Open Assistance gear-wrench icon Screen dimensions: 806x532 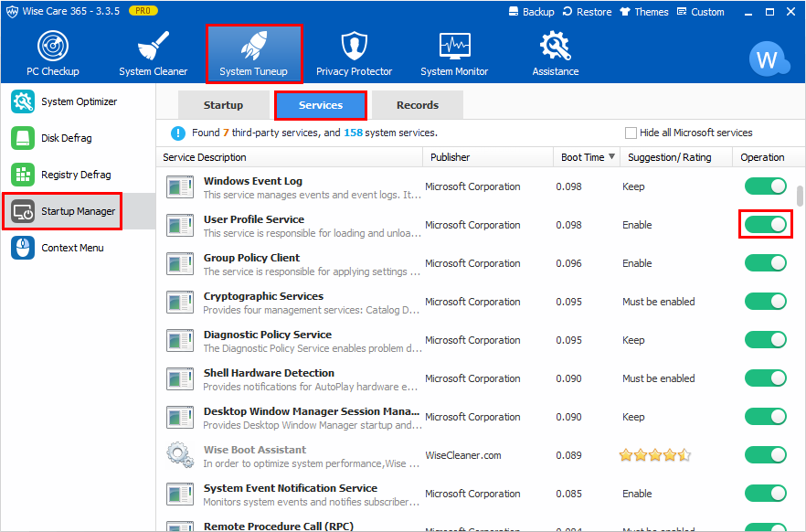556,45
